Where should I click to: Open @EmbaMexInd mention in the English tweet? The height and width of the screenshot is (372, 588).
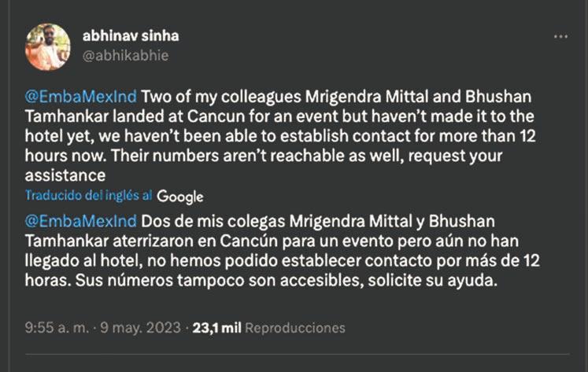coord(82,96)
